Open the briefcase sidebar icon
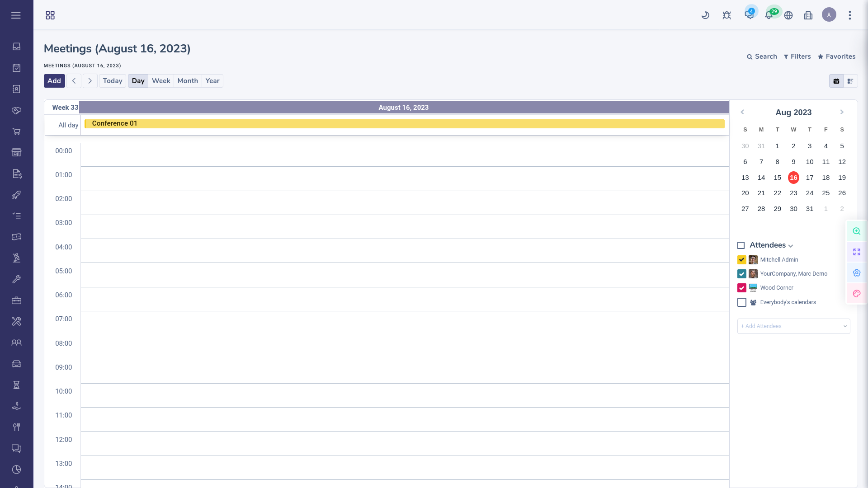 pos(16,300)
